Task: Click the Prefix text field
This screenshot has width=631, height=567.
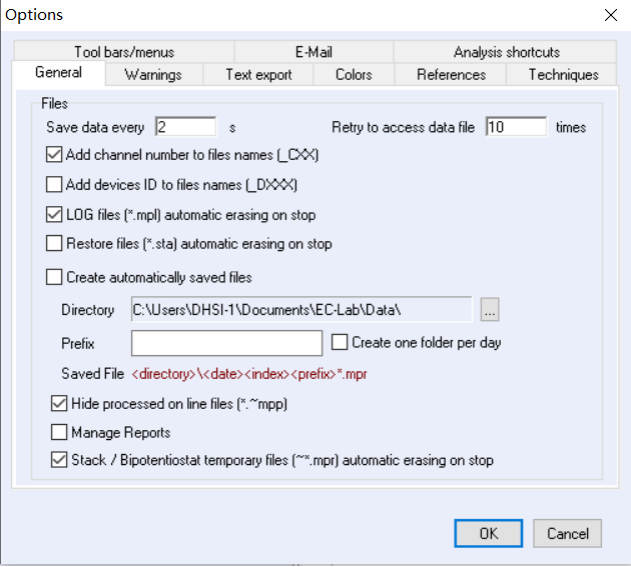Action: (226, 343)
